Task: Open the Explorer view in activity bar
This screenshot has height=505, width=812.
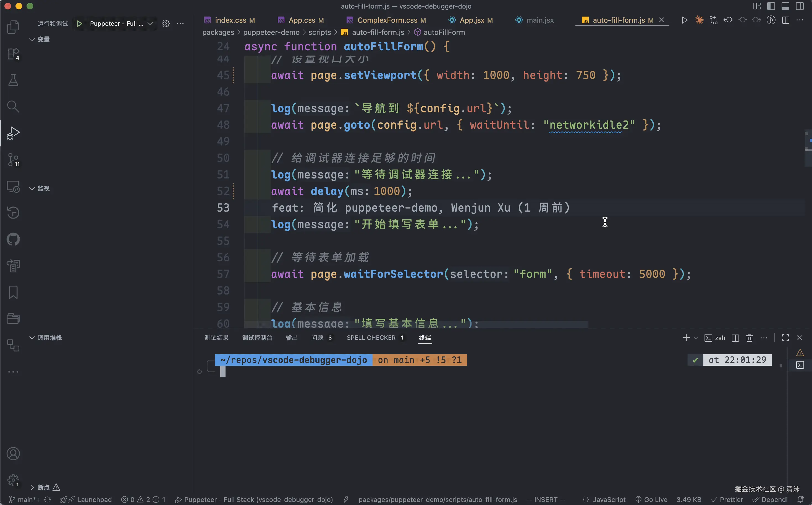Action: tap(13, 27)
